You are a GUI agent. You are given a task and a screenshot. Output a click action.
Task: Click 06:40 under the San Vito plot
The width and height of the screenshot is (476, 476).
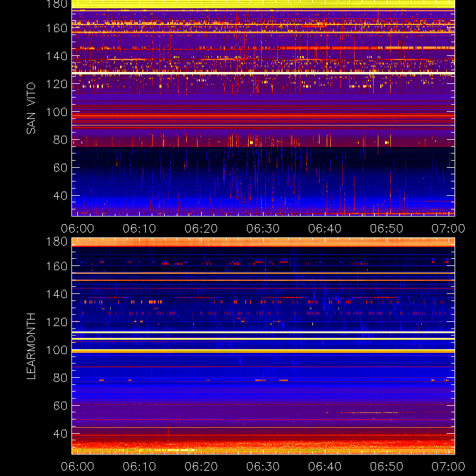click(325, 228)
